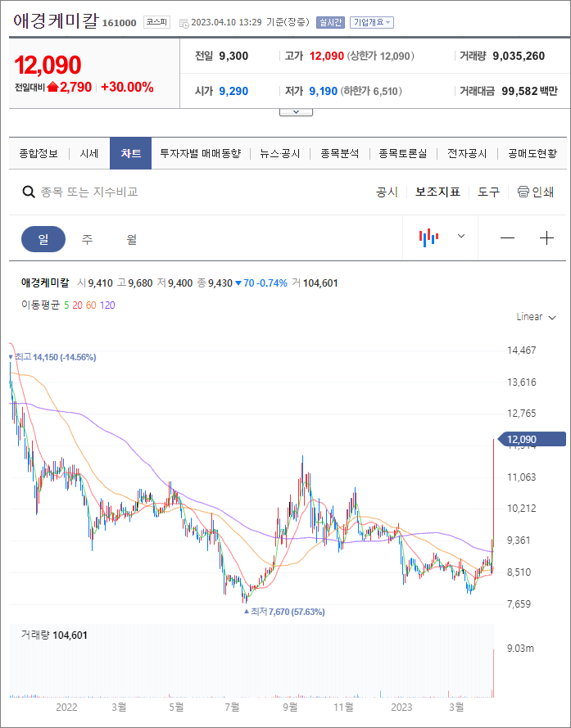The width and height of the screenshot is (571, 728).
Task: Click the 저가 9,190 value
Action: (323, 91)
